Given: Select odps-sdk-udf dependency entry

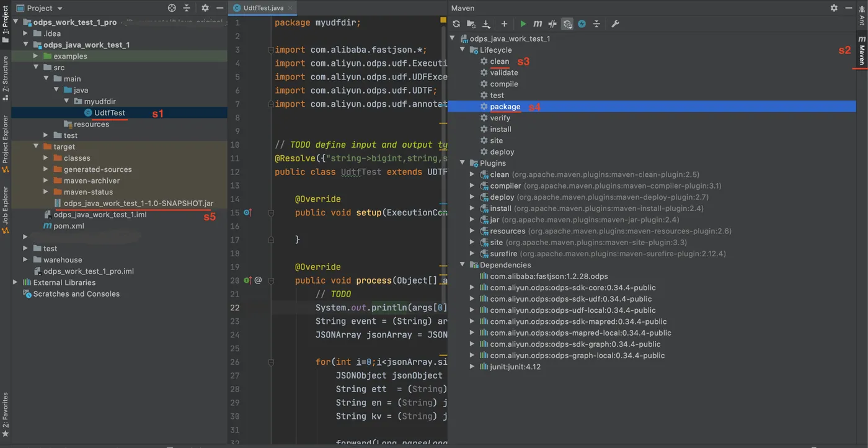Looking at the screenshot, I should [572, 299].
